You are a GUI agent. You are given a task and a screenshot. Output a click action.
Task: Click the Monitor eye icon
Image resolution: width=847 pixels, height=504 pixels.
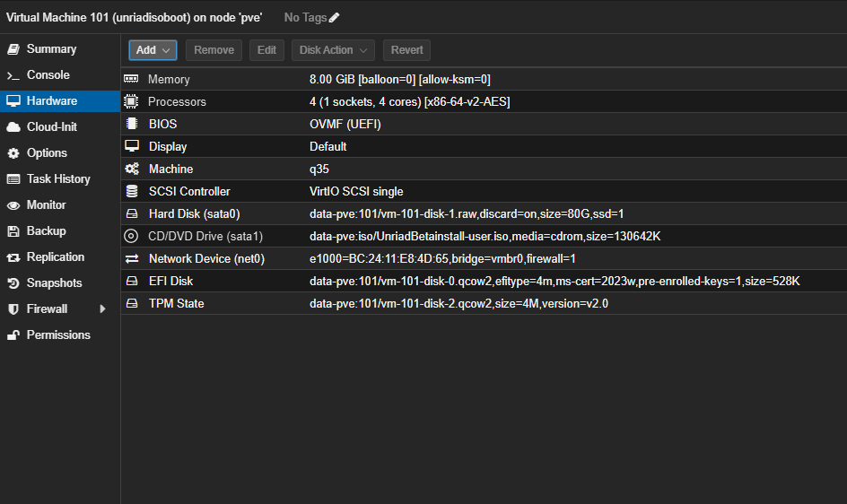tap(13, 205)
